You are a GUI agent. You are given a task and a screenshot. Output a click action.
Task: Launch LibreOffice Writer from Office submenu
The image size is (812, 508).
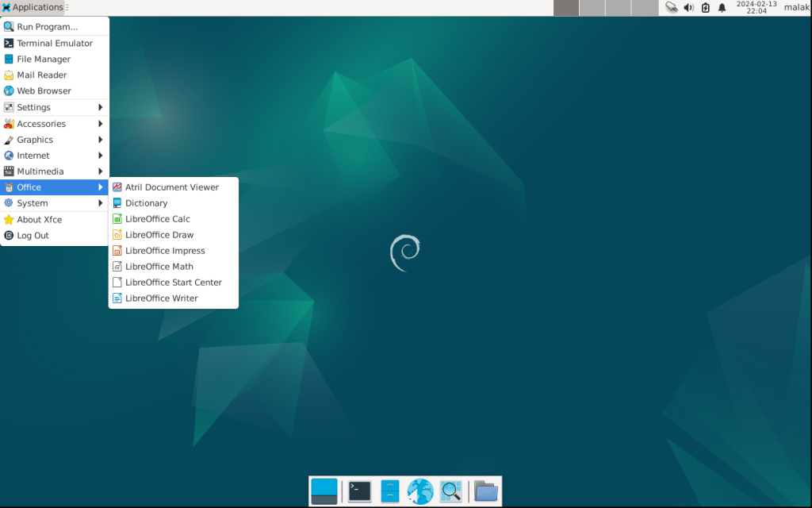tap(161, 298)
